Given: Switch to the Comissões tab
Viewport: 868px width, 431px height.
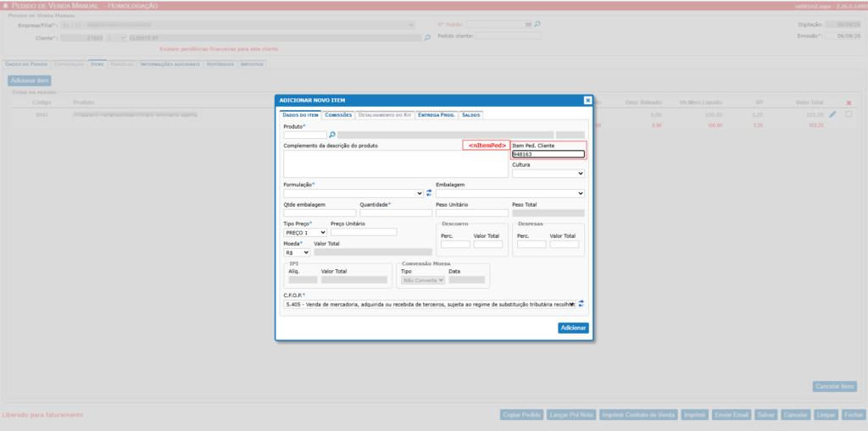Looking at the screenshot, I should 338,115.
